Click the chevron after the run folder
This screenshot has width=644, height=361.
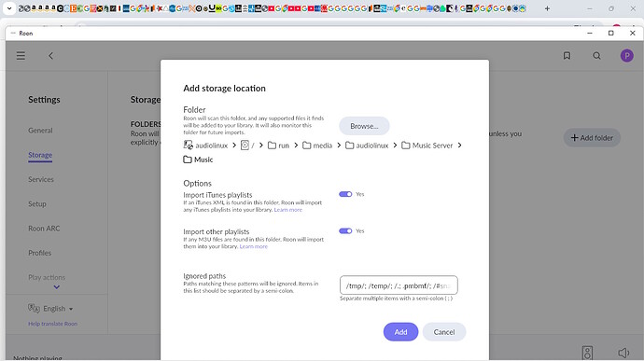point(296,145)
